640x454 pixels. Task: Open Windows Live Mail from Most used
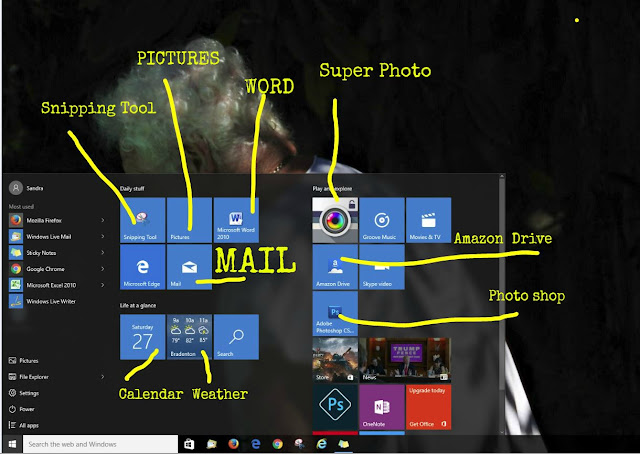pyautogui.click(x=57, y=236)
